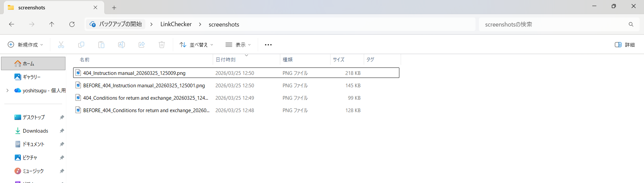Viewport: 644px width, 183px height.
Task: Click screenshots breadcrumb segment
Action: [224, 24]
